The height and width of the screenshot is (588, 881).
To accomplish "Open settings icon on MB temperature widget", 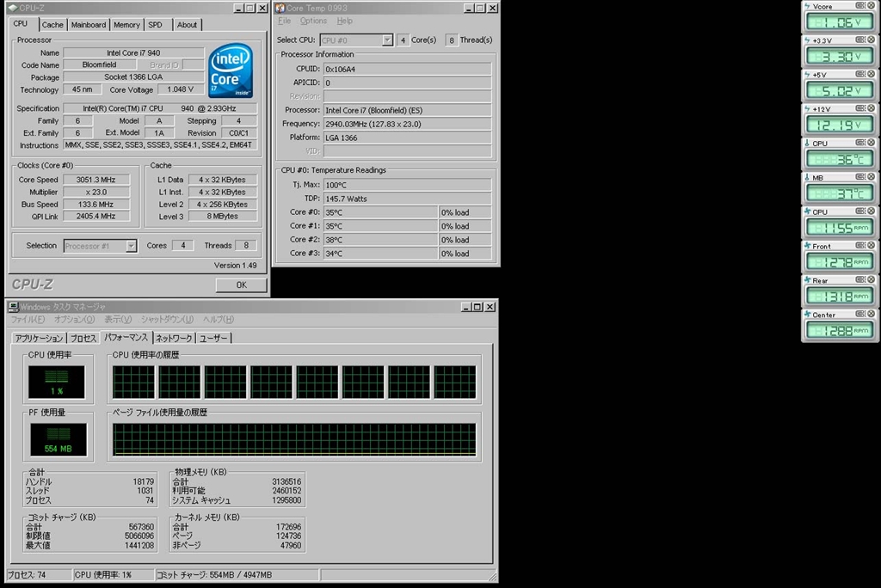I will tap(860, 177).
